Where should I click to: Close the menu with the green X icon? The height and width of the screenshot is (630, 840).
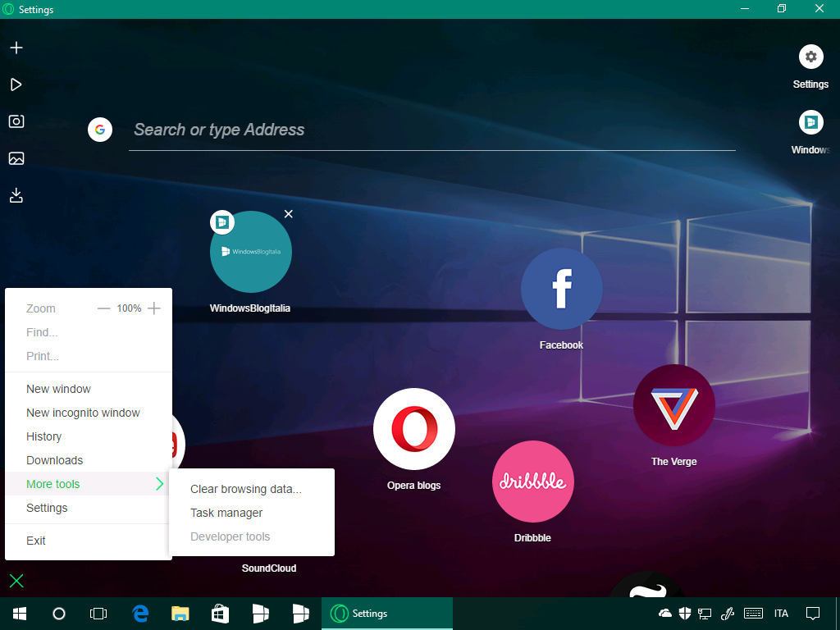[x=16, y=581]
